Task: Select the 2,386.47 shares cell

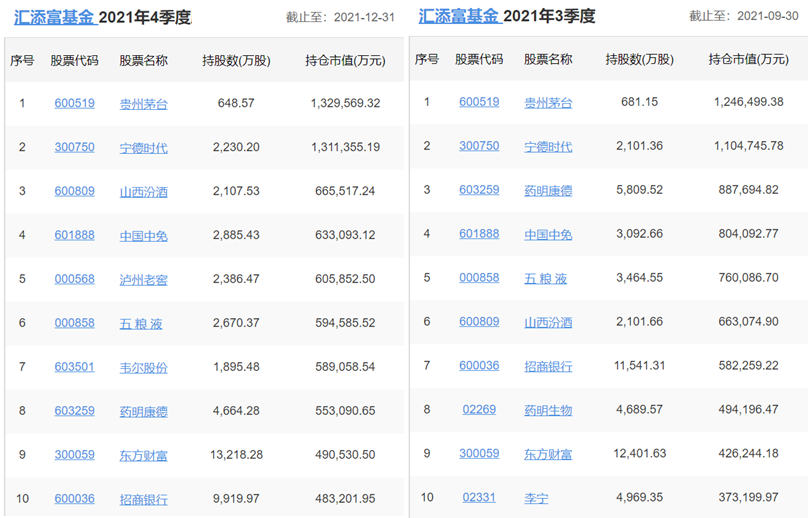Action: (x=236, y=279)
